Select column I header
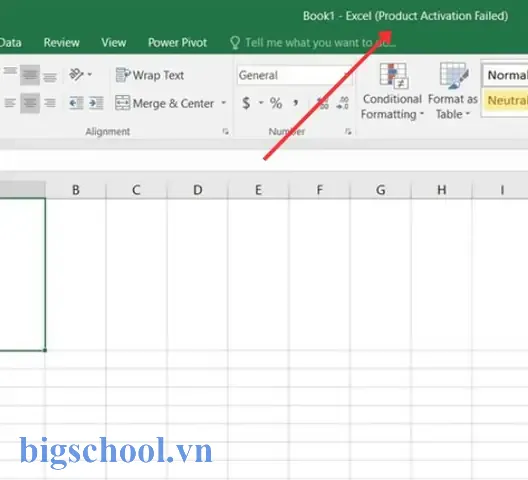The image size is (528, 480). click(500, 190)
